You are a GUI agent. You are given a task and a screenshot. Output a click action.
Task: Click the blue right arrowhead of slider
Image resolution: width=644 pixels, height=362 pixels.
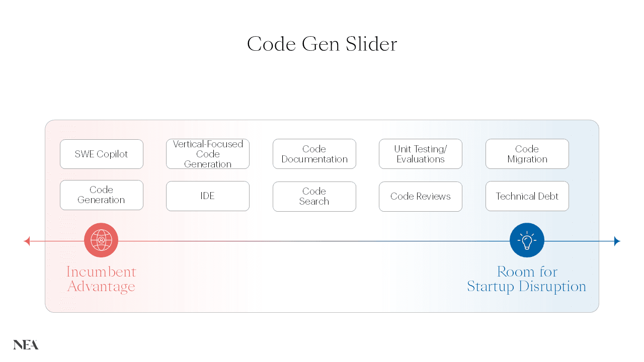coord(617,241)
